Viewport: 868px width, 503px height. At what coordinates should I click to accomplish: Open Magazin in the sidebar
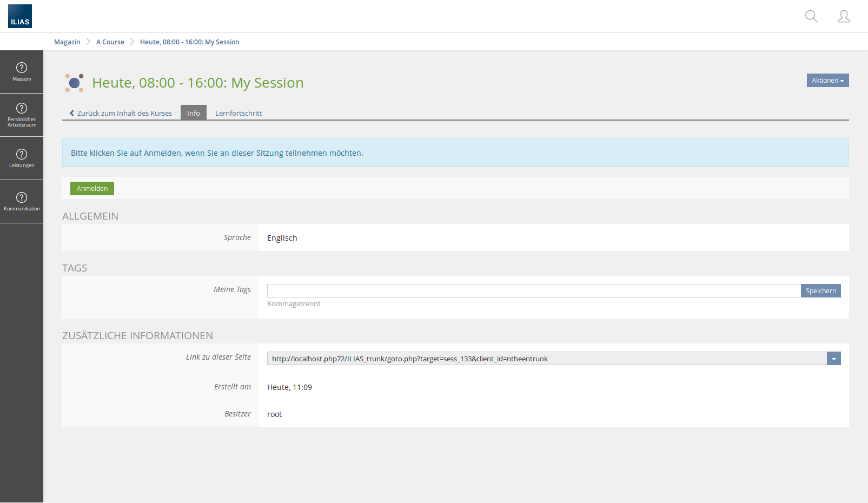(x=22, y=71)
